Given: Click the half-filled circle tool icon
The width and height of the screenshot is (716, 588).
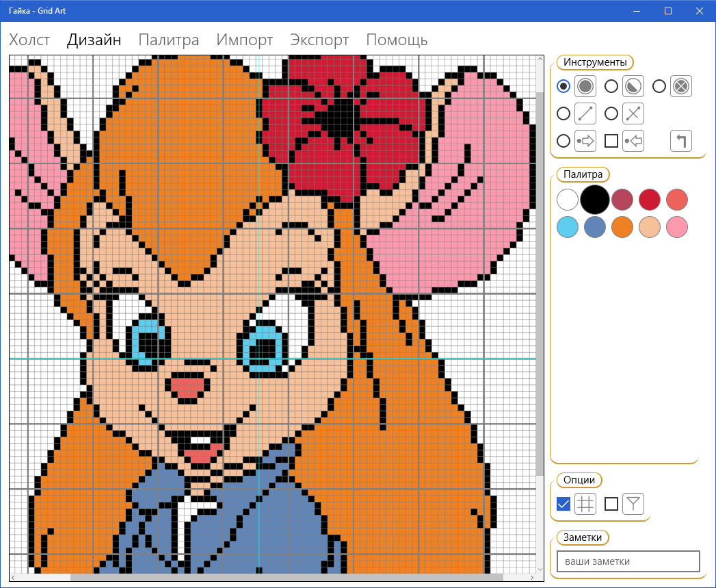Looking at the screenshot, I should pyautogui.click(x=633, y=86).
